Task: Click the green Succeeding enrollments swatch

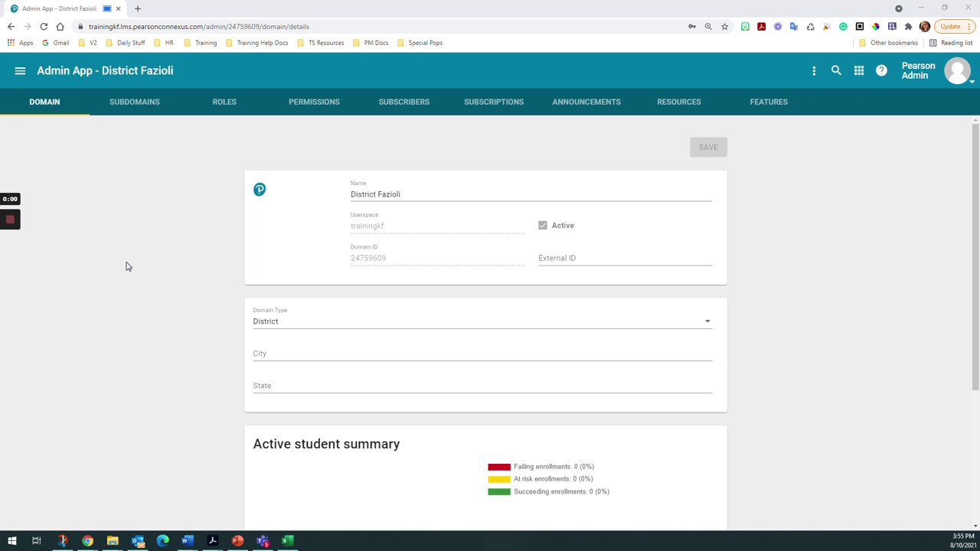Action: (499, 491)
